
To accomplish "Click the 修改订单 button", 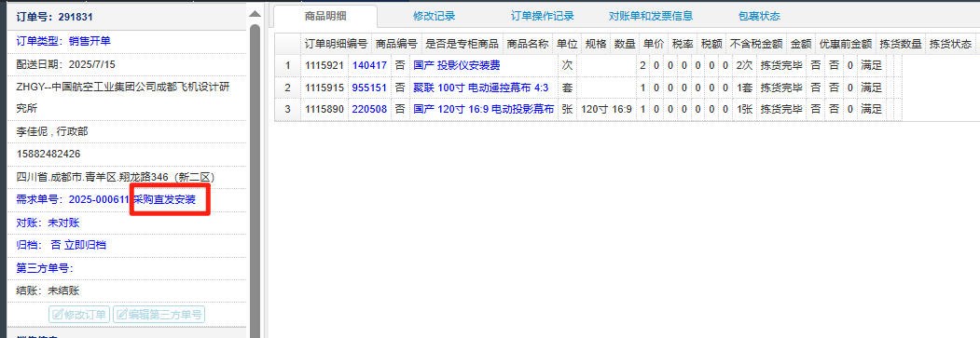I will (79, 315).
